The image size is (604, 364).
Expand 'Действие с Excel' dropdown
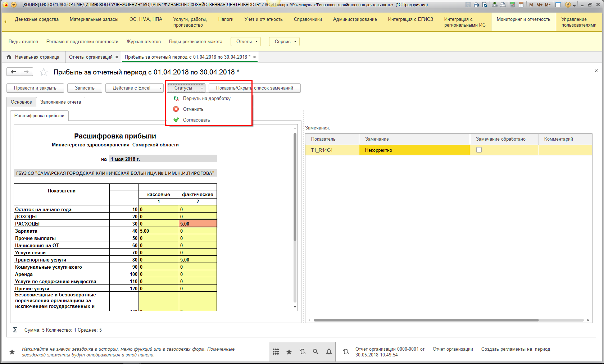pyautogui.click(x=135, y=88)
